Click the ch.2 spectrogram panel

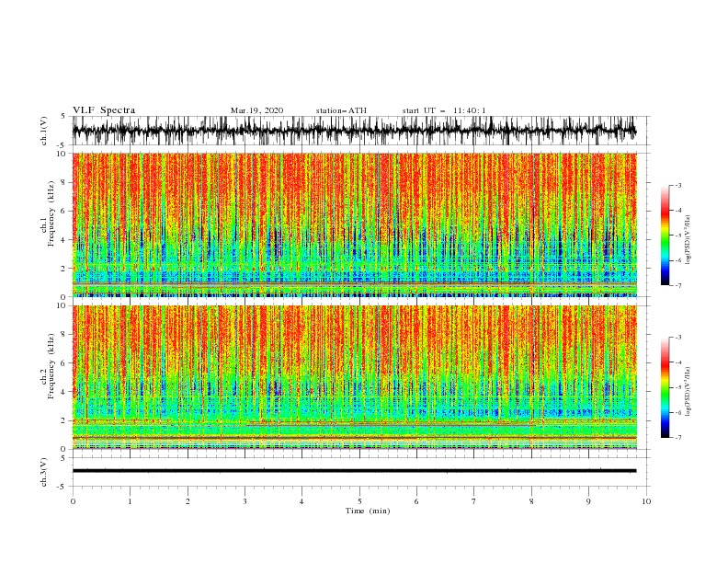pos(354,377)
